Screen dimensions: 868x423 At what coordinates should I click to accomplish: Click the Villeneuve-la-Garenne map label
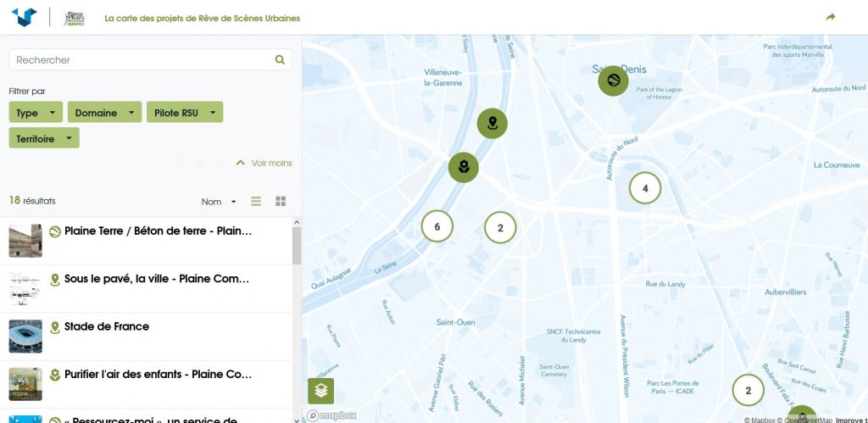442,77
